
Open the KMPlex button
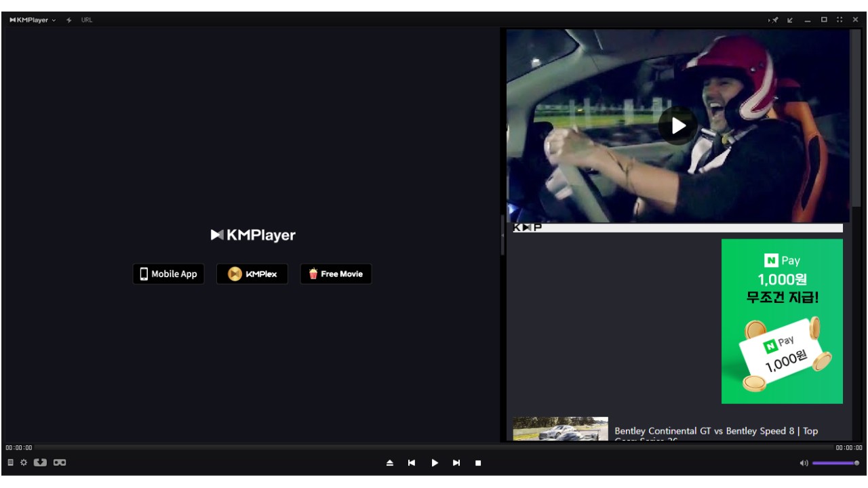tap(252, 274)
